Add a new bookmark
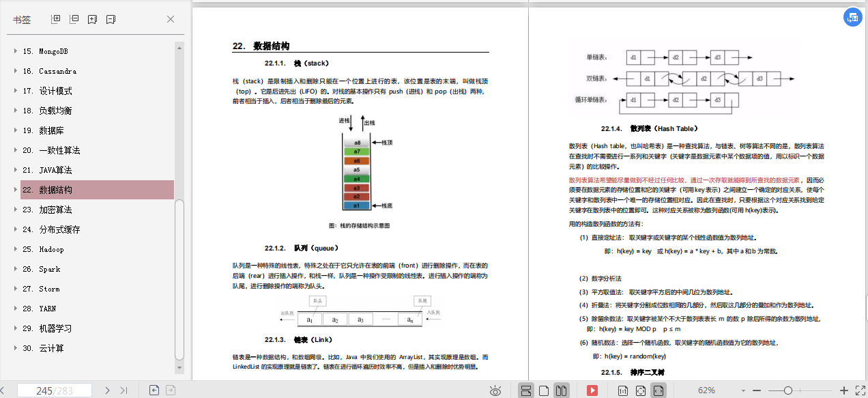Viewport: 868px width, 398px height. click(93, 19)
